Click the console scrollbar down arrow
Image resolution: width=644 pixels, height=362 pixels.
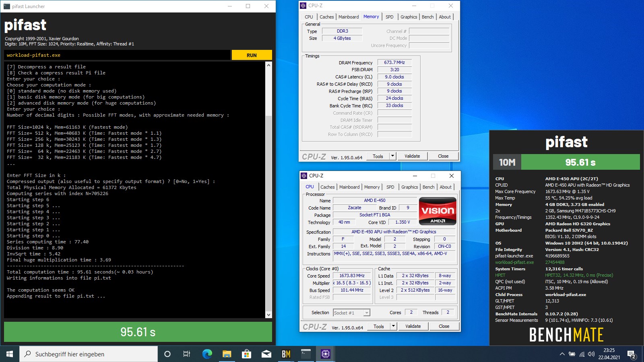tap(269, 315)
